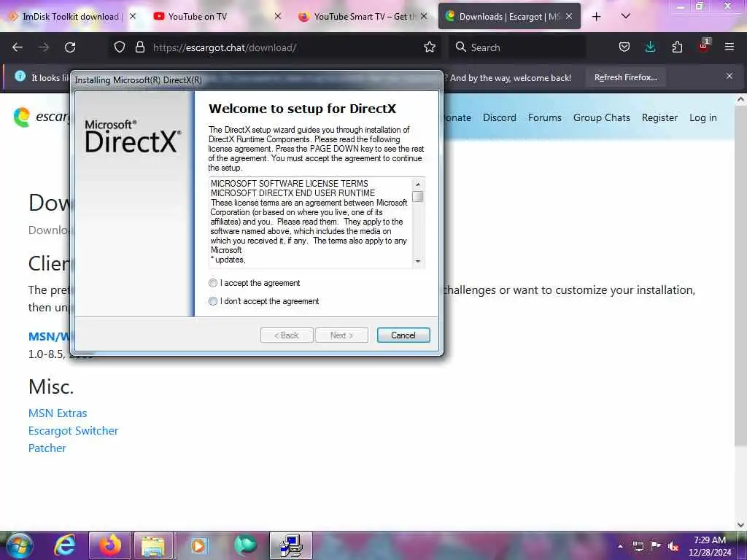Click the license scrollbar thumb
Screen dimensions: 747x560
click(418, 197)
